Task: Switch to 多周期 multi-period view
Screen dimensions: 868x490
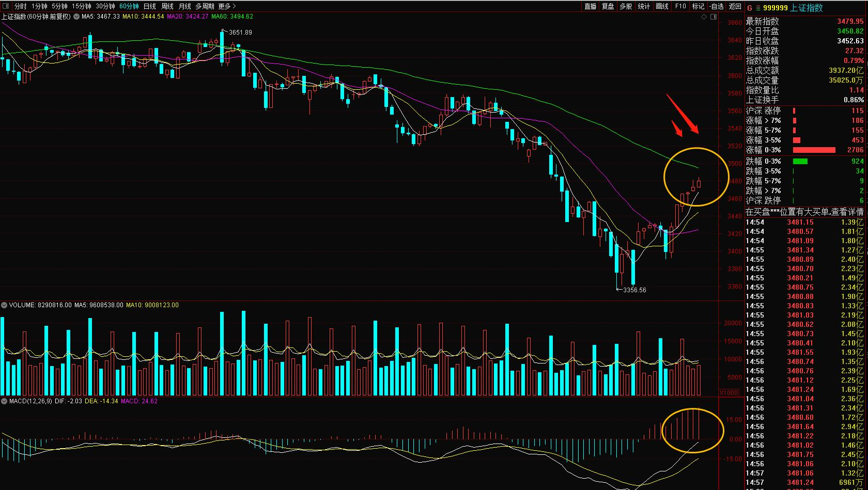Action: [205, 6]
